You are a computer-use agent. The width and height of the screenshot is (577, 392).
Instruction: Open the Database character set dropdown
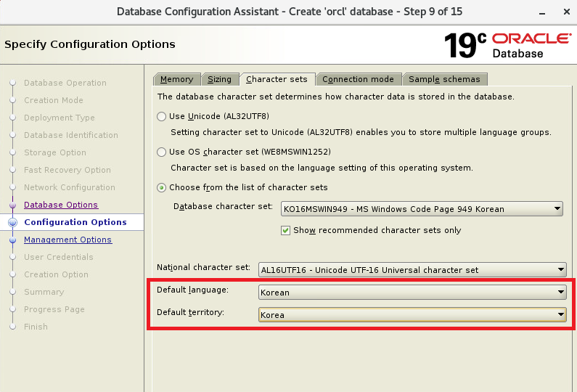[422, 208]
